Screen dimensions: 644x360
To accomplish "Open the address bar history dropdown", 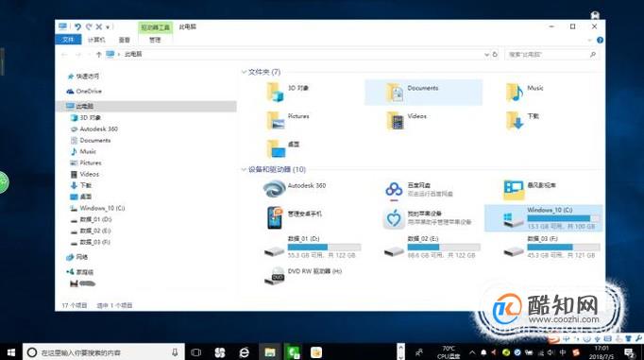I will 486,54.
